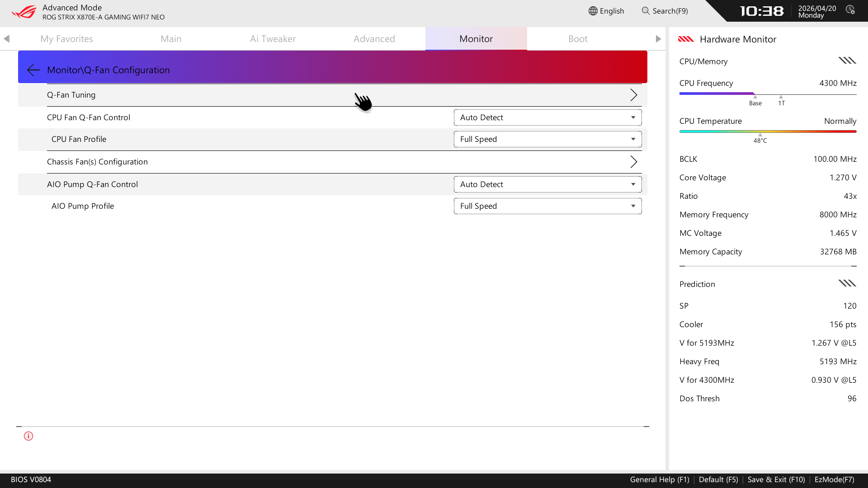Open AIO Pump Q-Fan Control dropdown

pos(547,184)
